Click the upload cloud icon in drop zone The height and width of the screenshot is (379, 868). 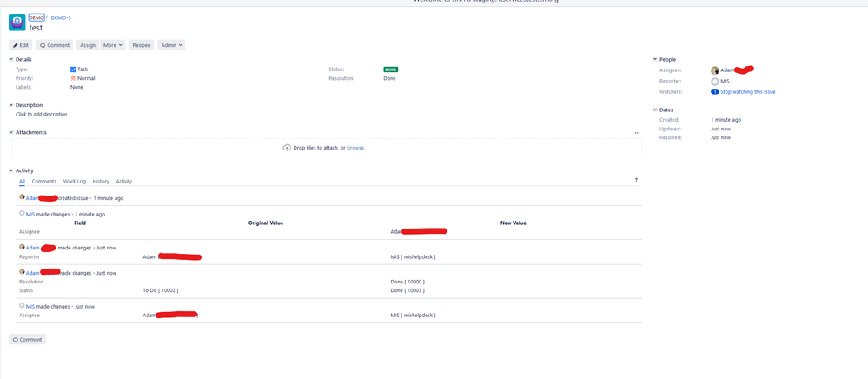[287, 148]
